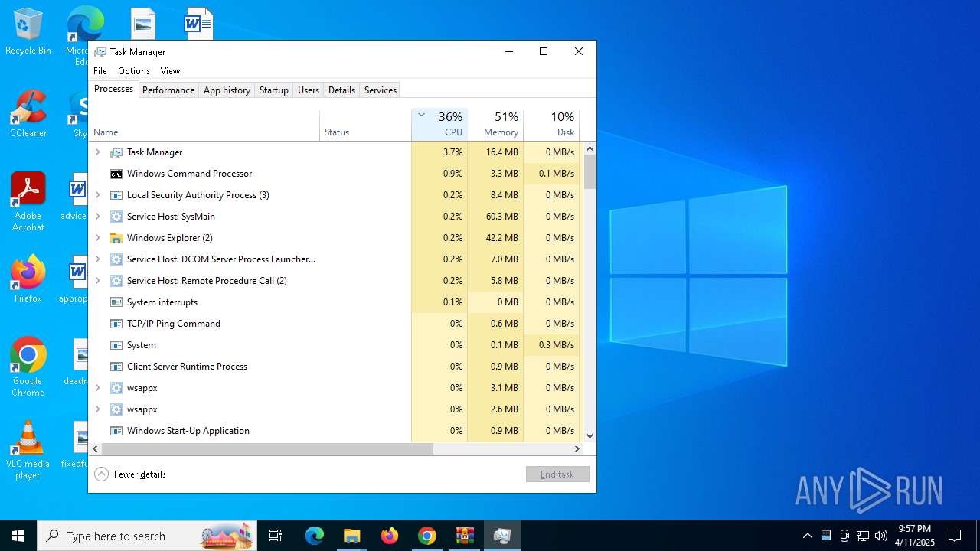Expand Windows Explorer (2) group
980x551 pixels.
[x=97, y=238]
